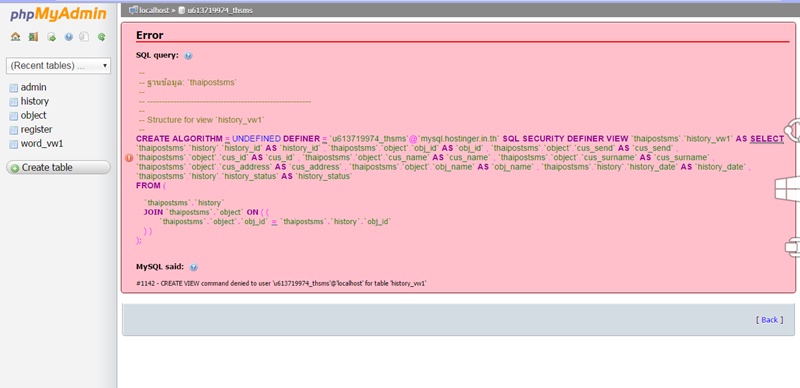Open the history table

coord(35,101)
